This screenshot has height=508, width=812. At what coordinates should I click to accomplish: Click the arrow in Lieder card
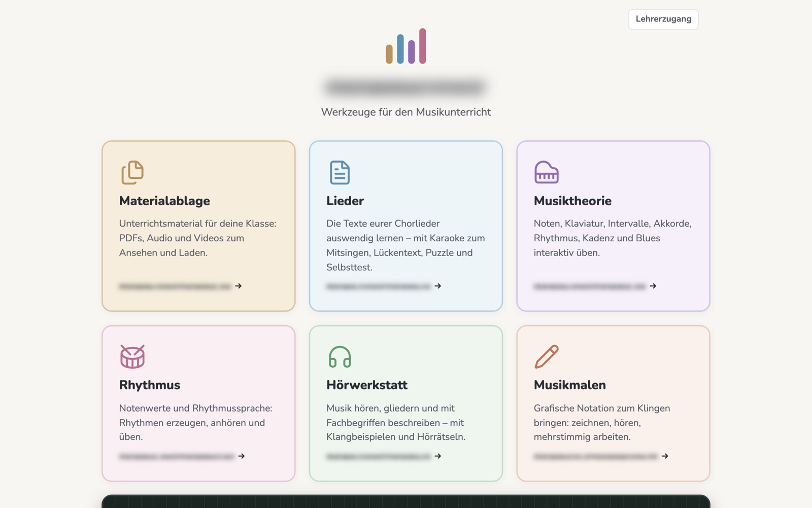click(438, 286)
